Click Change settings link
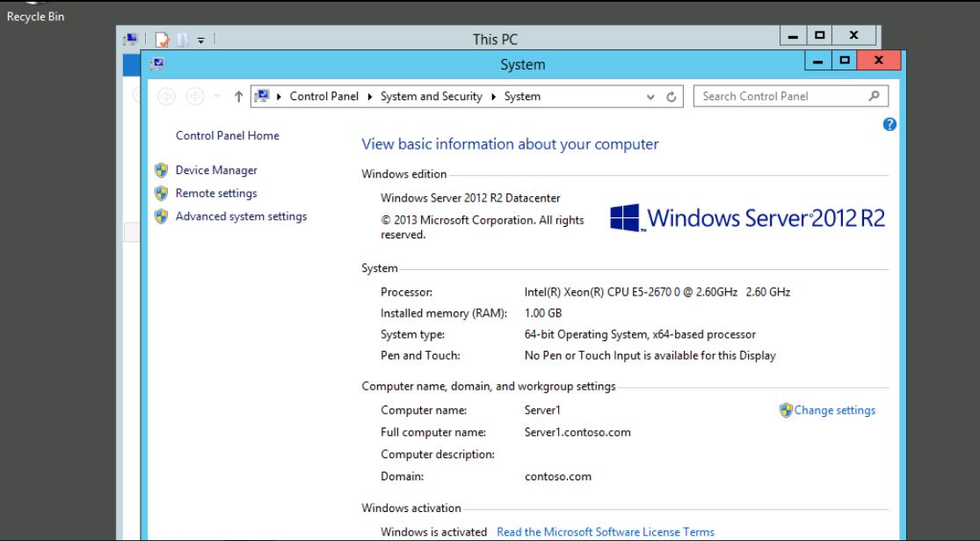This screenshot has height=541, width=980. click(x=834, y=410)
